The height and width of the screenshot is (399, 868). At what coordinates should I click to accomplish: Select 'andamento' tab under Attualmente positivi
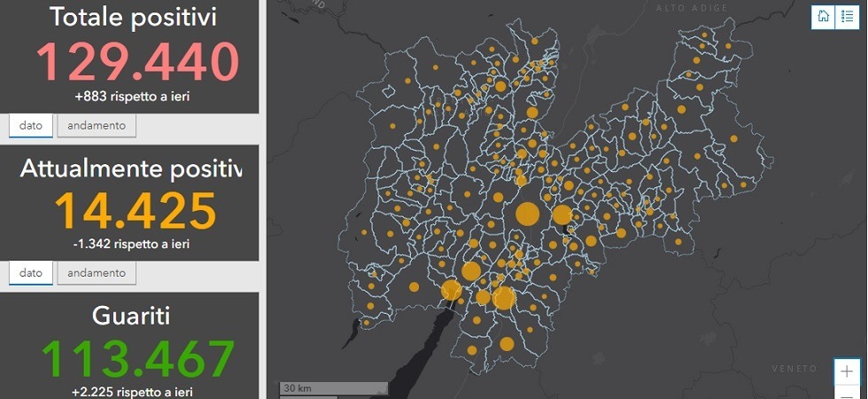[x=97, y=273]
